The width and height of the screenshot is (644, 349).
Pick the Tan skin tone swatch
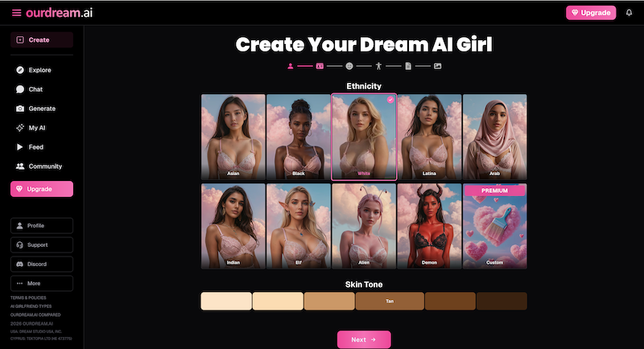pos(390,301)
